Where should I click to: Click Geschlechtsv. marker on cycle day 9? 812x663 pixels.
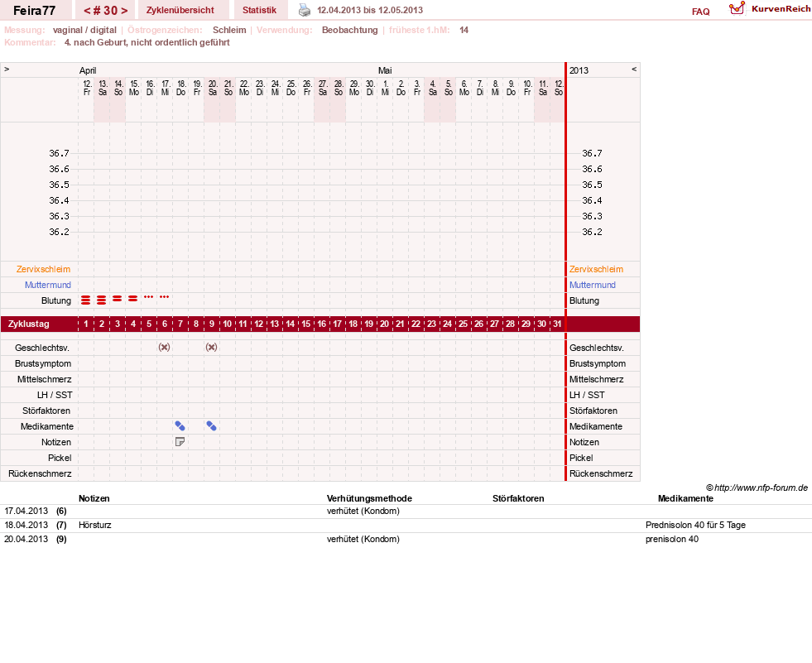pos(211,347)
